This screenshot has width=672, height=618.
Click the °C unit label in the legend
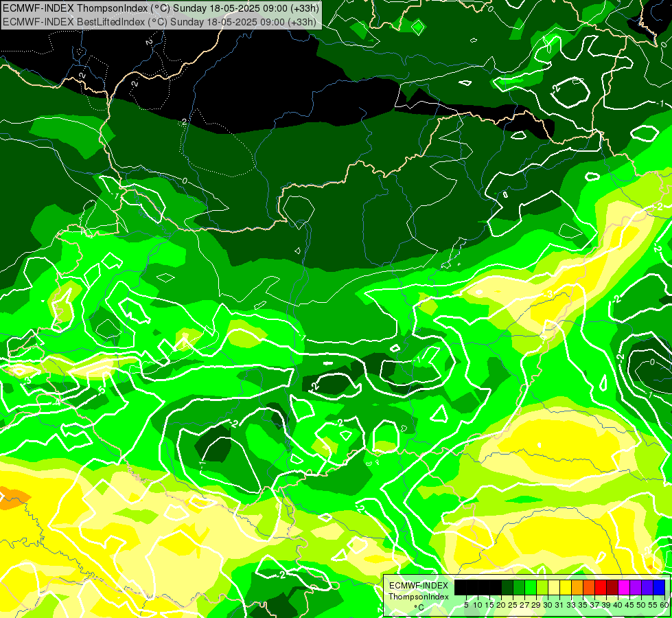(419, 608)
